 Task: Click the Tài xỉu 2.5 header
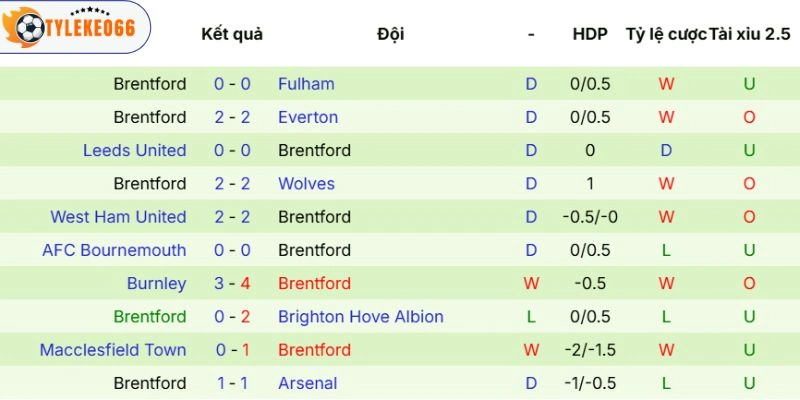point(750,34)
